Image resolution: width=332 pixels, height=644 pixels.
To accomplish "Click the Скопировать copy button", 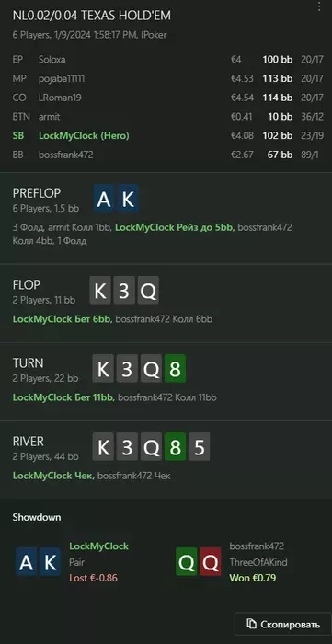I will click(282, 625).
